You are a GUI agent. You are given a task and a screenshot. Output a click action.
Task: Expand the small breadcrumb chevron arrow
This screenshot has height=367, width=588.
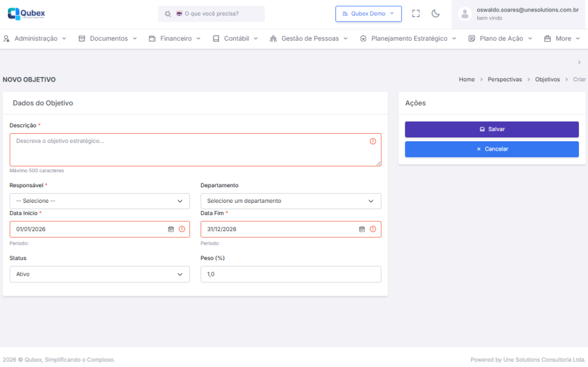579,62
